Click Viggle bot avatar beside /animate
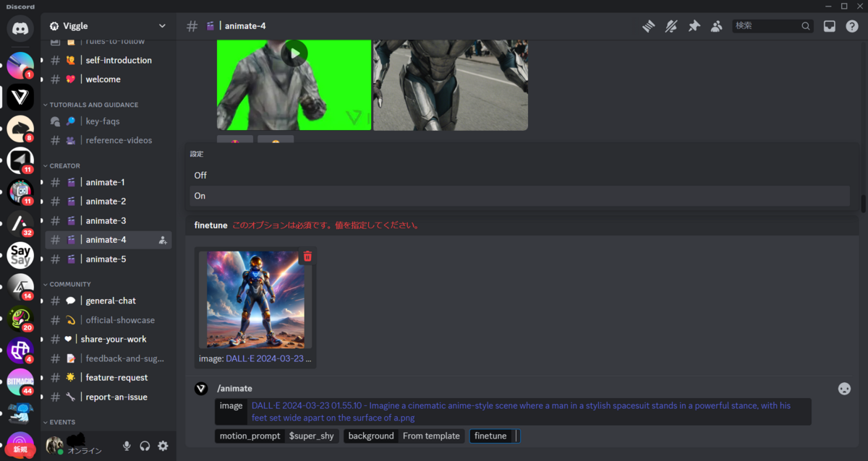Image resolution: width=868 pixels, height=461 pixels. pos(201,389)
